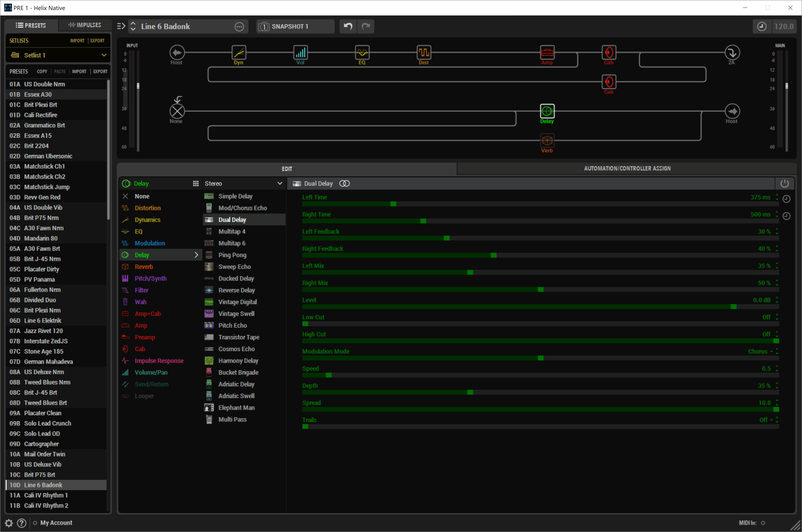
Task: Click the preset list scrollbar
Action: (109, 150)
